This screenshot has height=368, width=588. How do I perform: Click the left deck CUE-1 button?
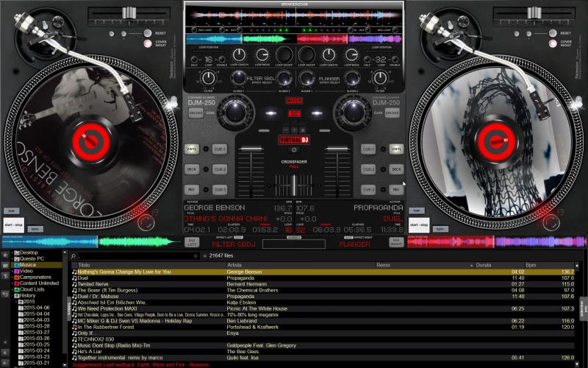pyautogui.click(x=220, y=149)
